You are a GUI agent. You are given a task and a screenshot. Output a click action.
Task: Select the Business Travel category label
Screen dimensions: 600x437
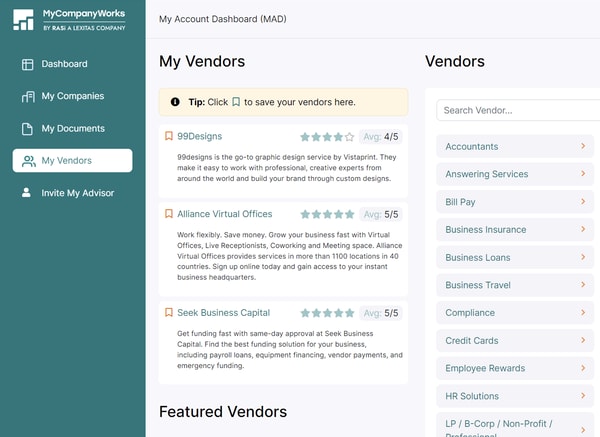[478, 285]
